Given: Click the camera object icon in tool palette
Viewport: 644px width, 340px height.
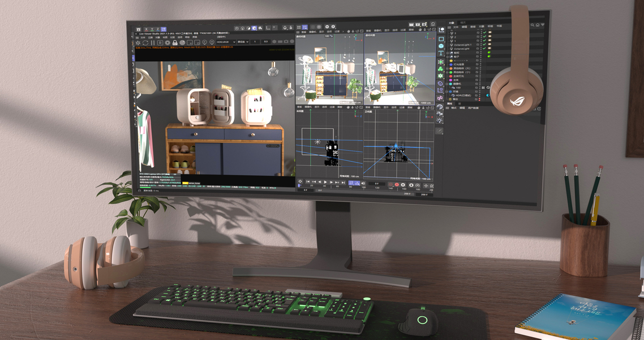Looking at the screenshot, I should pos(440,113).
